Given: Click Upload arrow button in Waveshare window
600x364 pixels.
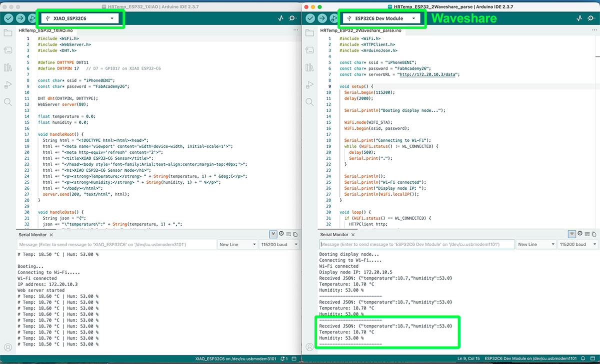Looking at the screenshot, I should (322, 18).
